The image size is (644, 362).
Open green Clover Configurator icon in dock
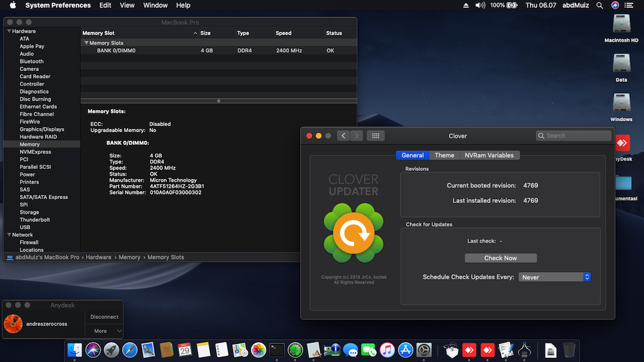(295, 350)
